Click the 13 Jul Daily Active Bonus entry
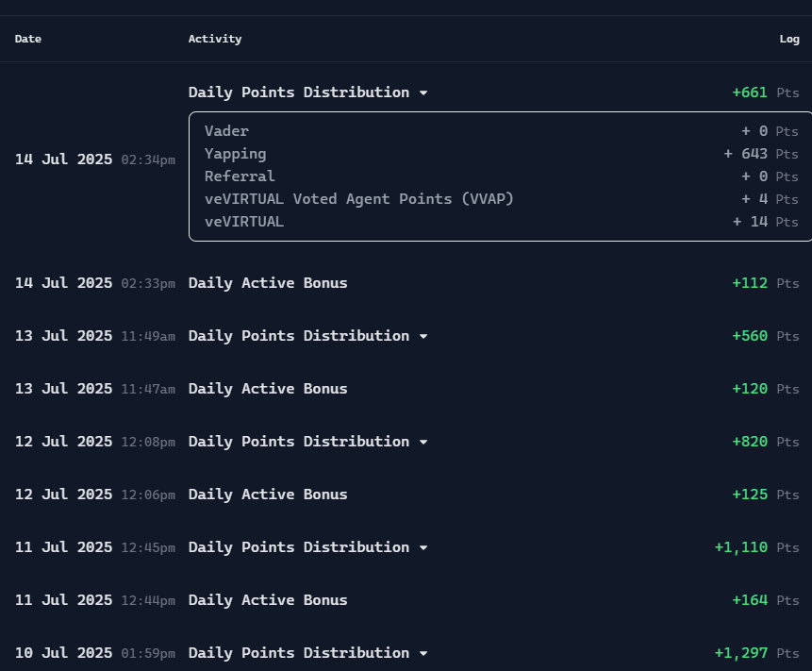This screenshot has height=671, width=812. (x=268, y=389)
